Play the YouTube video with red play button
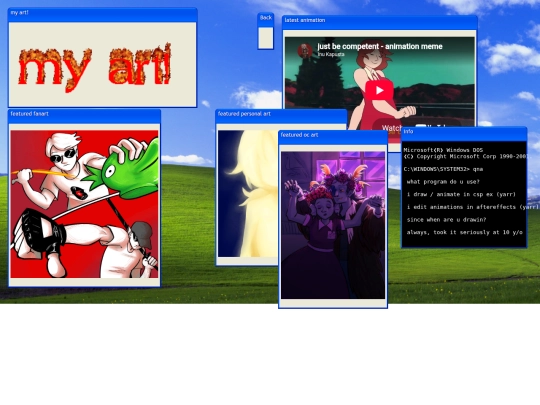 [379, 90]
